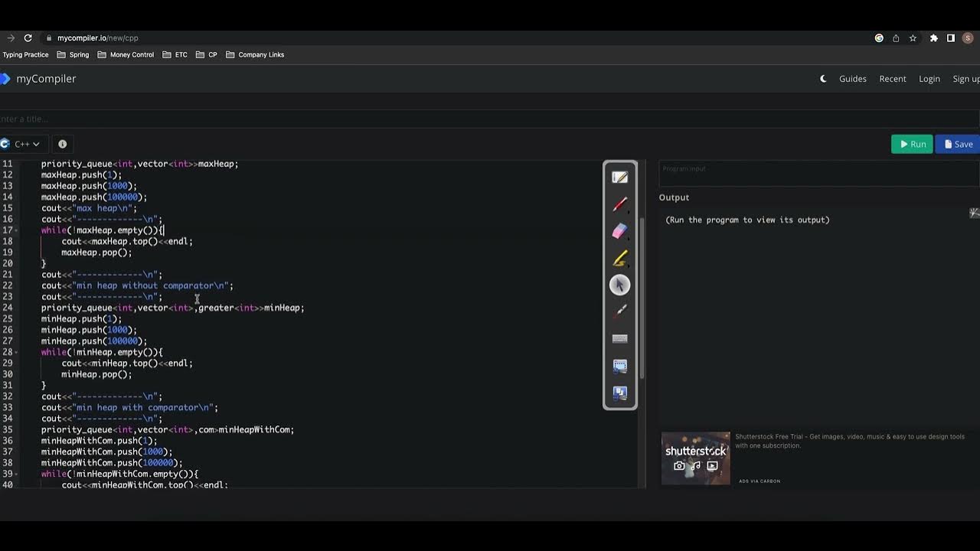Viewport: 980px width, 551px height.
Task: Select the laser pointer tool
Action: (x=620, y=311)
